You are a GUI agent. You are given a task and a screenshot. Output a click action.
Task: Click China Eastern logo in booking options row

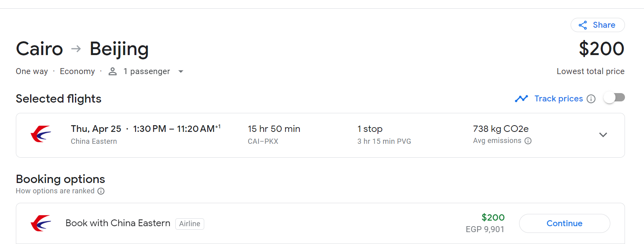41,223
